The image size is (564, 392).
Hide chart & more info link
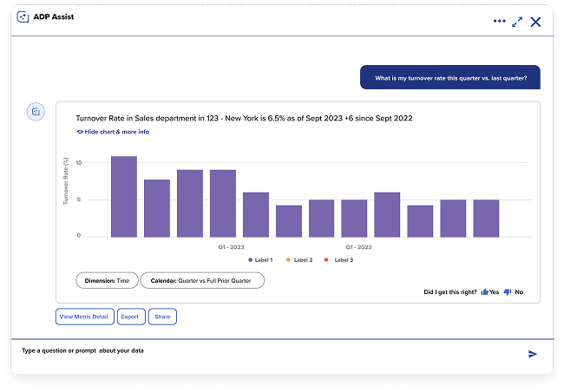114,132
